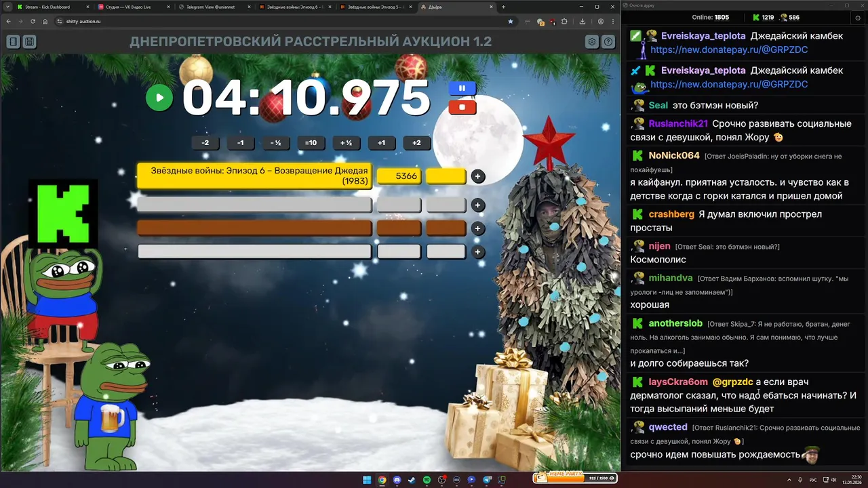Switch input language via РУС indicator
Screen dimensions: 868x488
[813, 480]
